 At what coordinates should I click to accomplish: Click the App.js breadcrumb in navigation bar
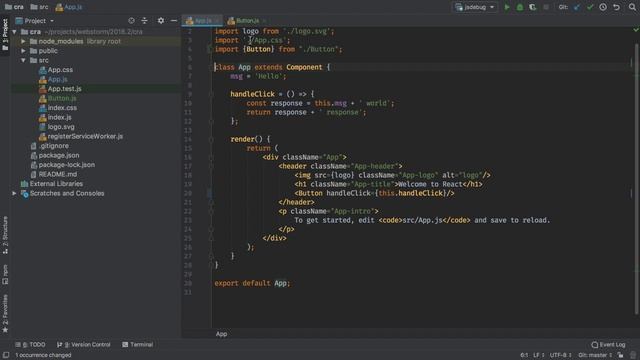coord(69,7)
